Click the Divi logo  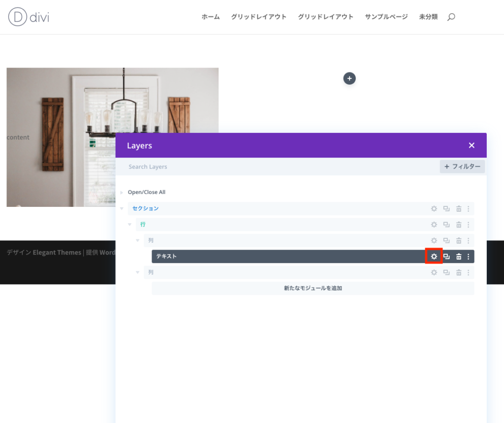click(29, 17)
